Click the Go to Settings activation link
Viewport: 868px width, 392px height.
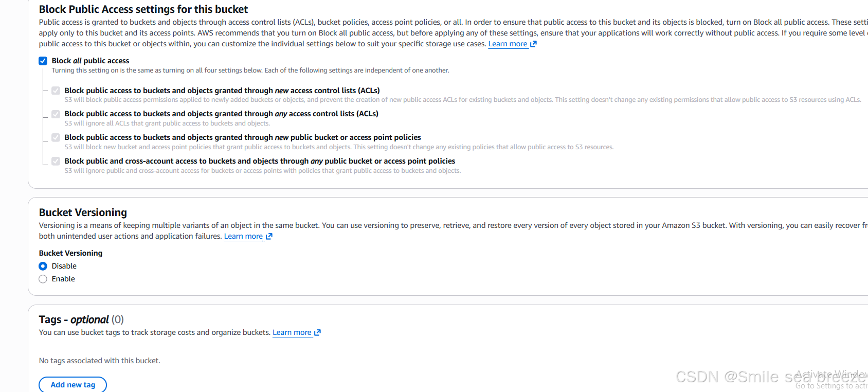click(x=829, y=385)
